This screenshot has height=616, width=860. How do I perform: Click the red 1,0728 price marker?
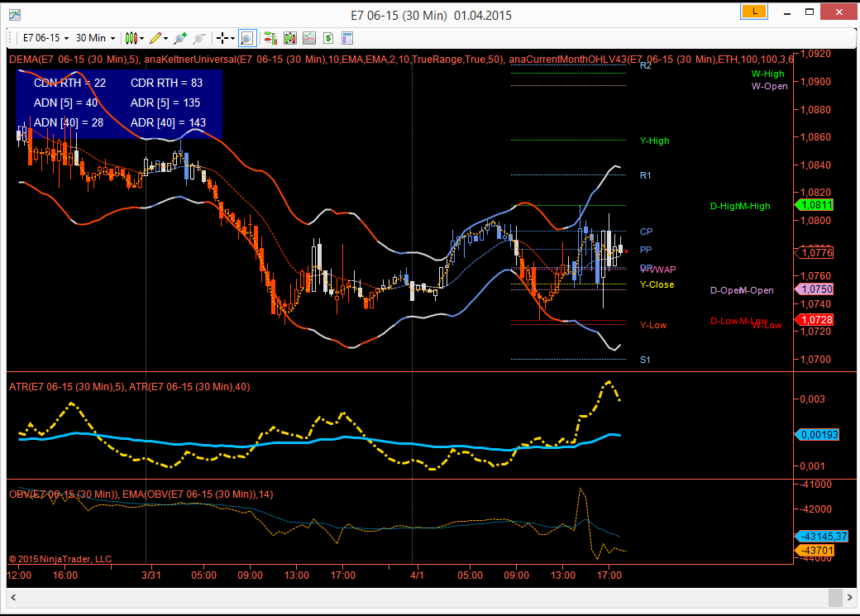pyautogui.click(x=815, y=320)
